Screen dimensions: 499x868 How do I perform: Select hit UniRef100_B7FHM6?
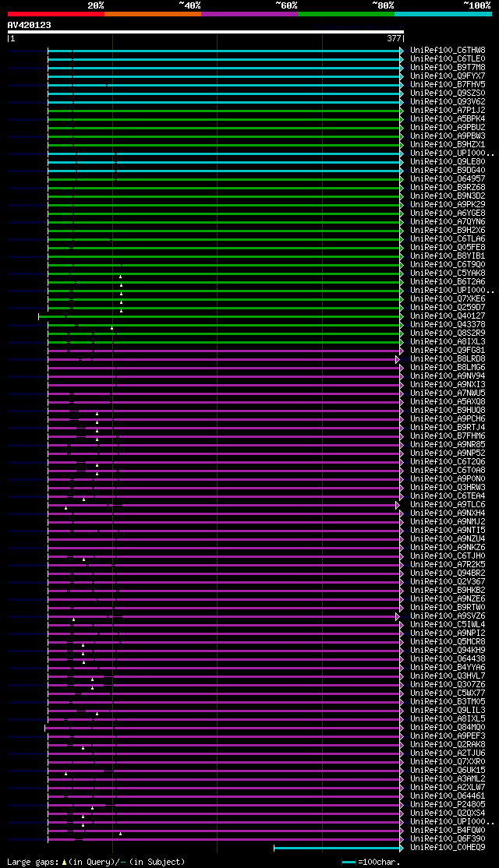(448, 436)
